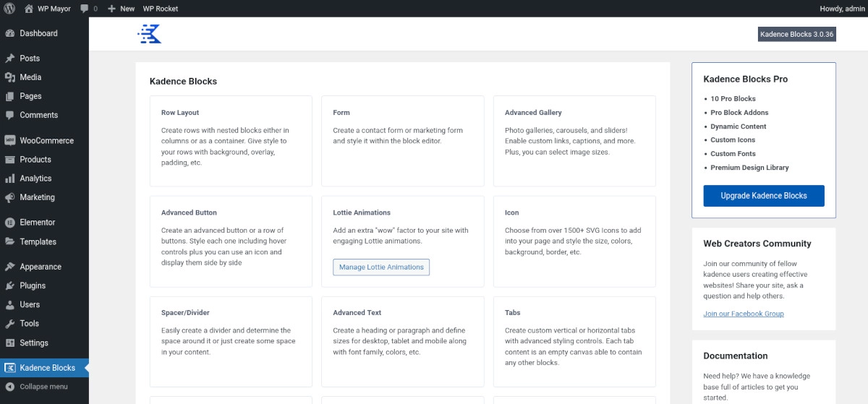Click the 10 Pro Blocks list item
Viewport: 868px width, 404px height.
click(x=733, y=99)
